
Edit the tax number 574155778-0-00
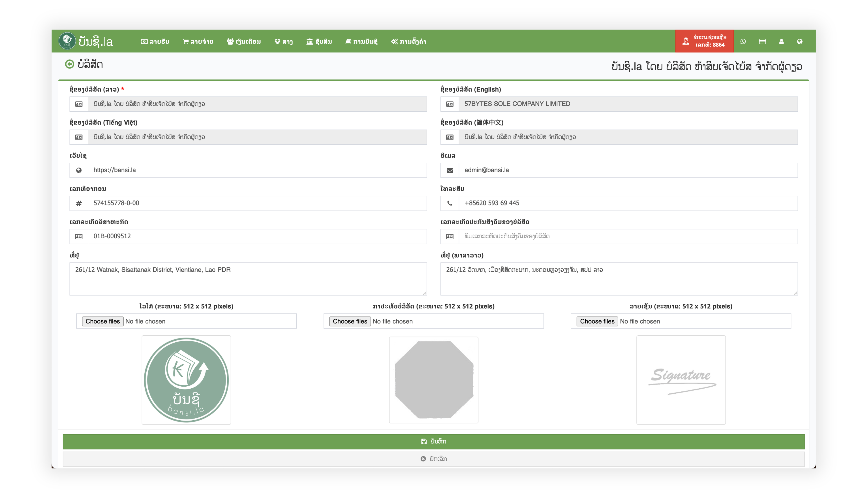click(257, 204)
